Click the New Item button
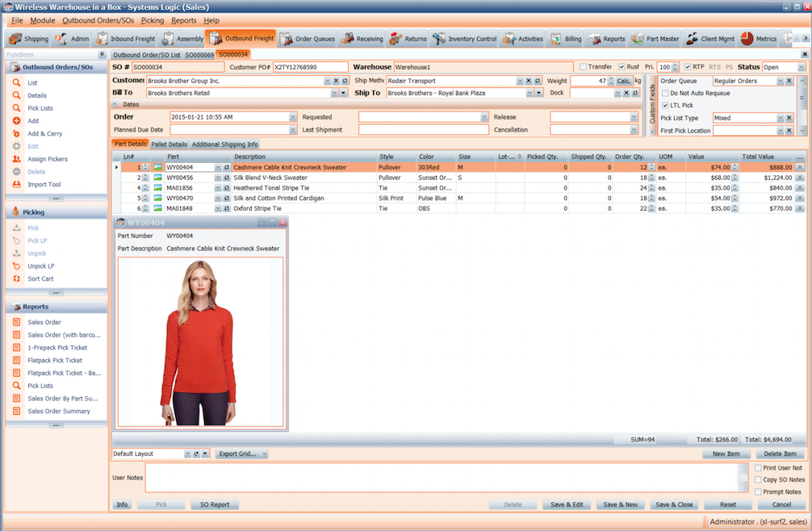 click(x=725, y=454)
